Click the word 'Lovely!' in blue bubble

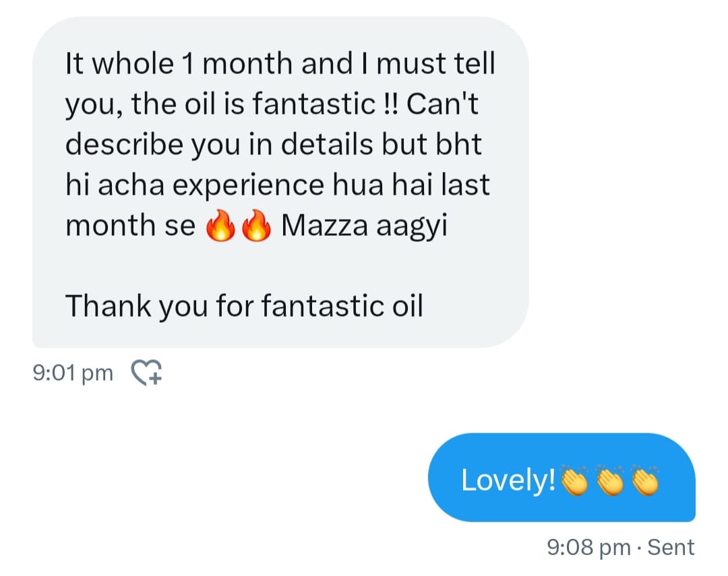coord(508,480)
